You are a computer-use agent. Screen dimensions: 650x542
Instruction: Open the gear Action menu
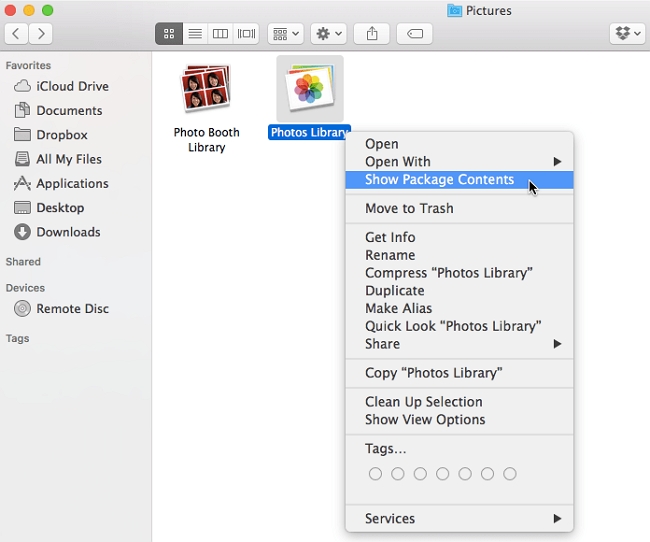[329, 34]
